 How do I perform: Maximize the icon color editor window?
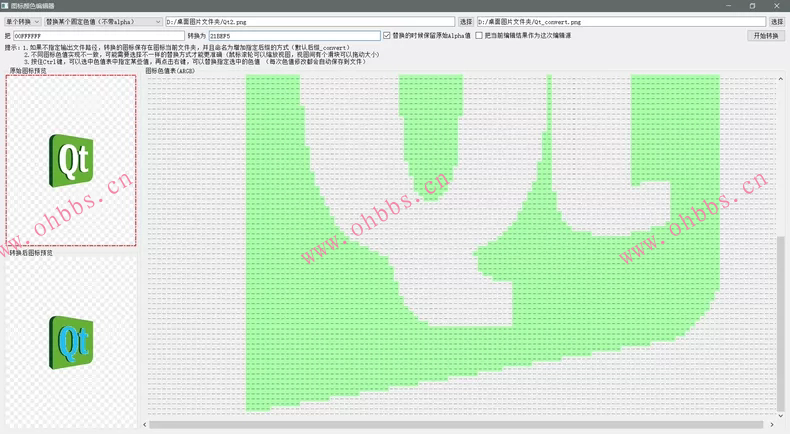coord(752,6)
